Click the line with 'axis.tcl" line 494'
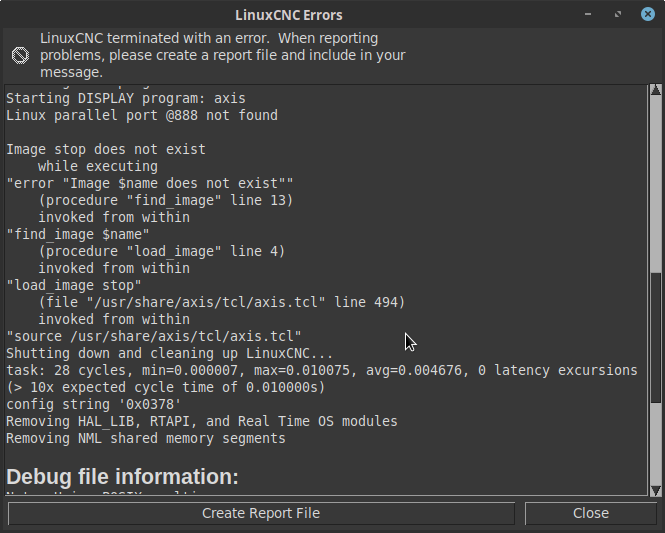The width and height of the screenshot is (665, 533). 222,302
